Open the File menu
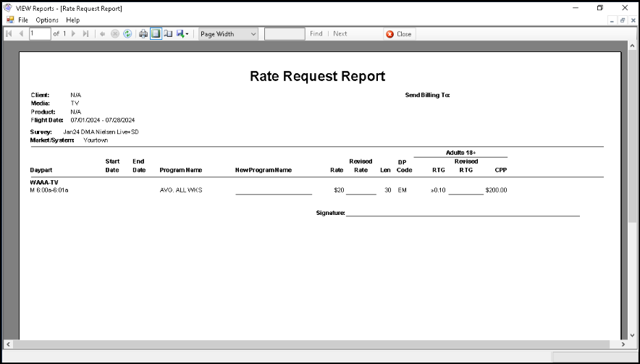 tap(23, 20)
